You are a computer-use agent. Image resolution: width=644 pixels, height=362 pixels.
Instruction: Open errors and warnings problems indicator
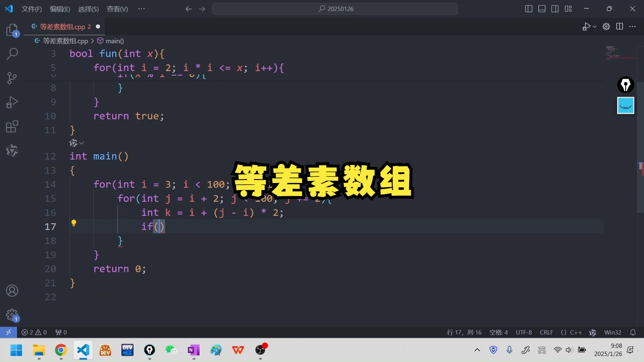click(x=34, y=332)
